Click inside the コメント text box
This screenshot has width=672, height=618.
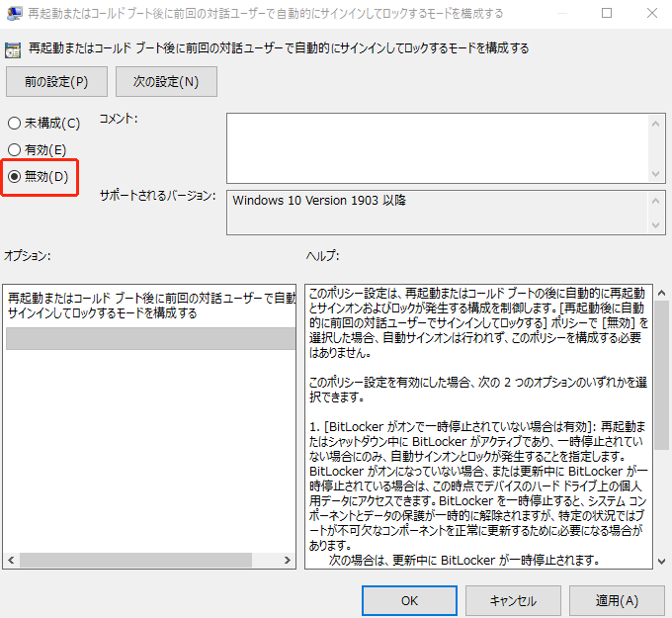pyautogui.click(x=435, y=147)
